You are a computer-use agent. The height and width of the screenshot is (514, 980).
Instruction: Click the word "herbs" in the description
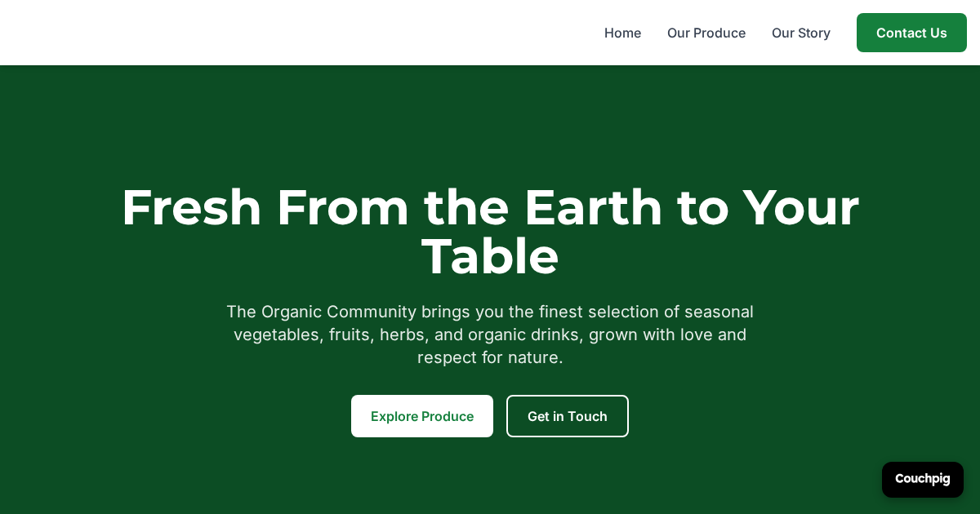(x=402, y=335)
